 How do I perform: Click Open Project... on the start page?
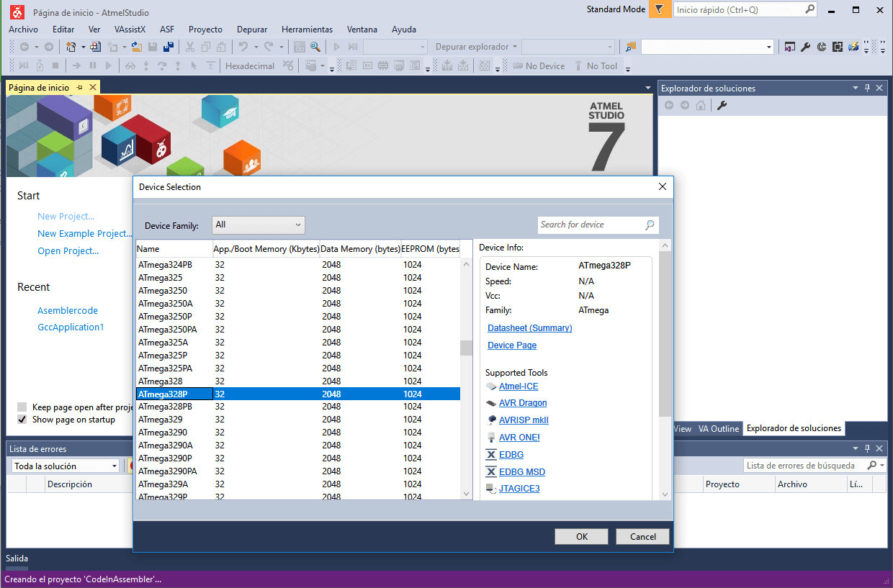click(x=68, y=250)
